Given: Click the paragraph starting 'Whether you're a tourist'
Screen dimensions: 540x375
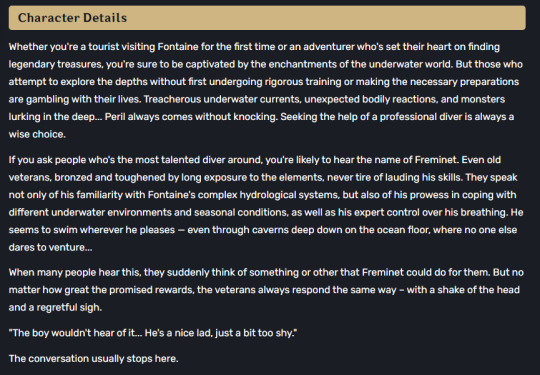Looking at the screenshot, I should click(266, 90).
